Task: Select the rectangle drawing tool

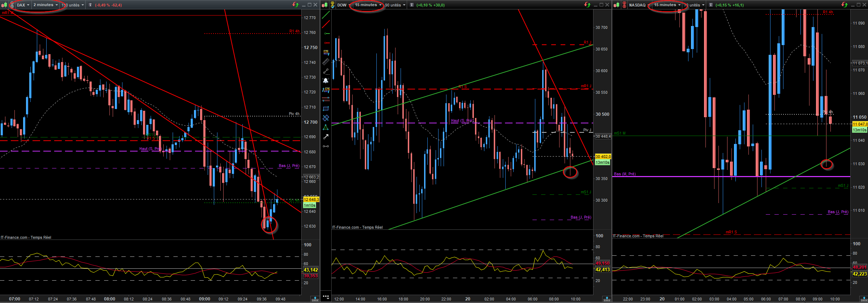Action: 326,108
